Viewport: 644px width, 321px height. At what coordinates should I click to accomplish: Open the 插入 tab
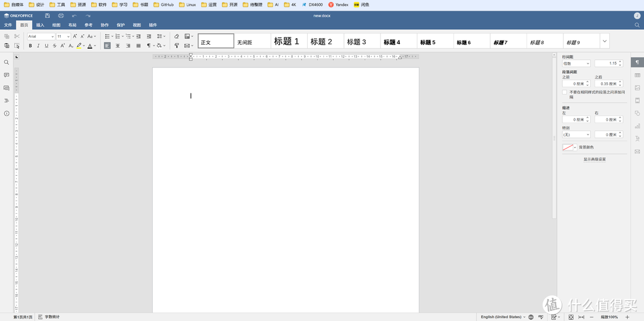[x=40, y=25]
